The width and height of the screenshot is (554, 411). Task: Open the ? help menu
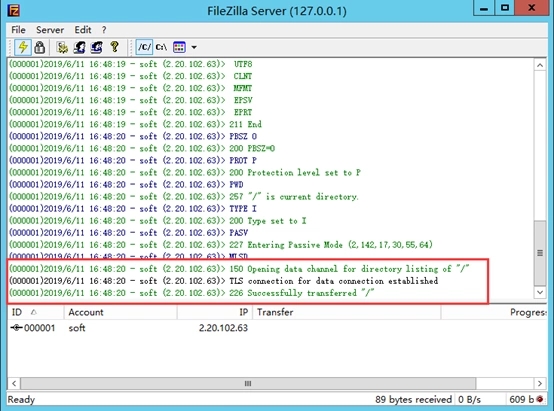[x=104, y=30]
